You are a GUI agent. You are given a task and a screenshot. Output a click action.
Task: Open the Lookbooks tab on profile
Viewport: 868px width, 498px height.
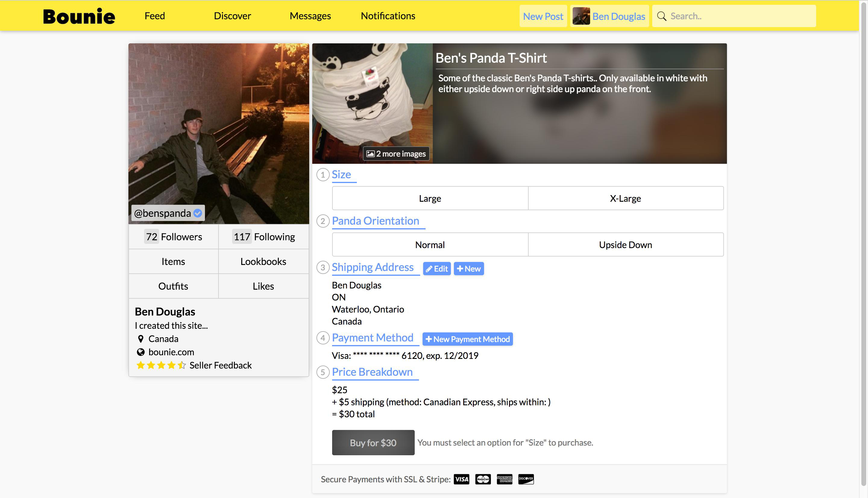263,261
